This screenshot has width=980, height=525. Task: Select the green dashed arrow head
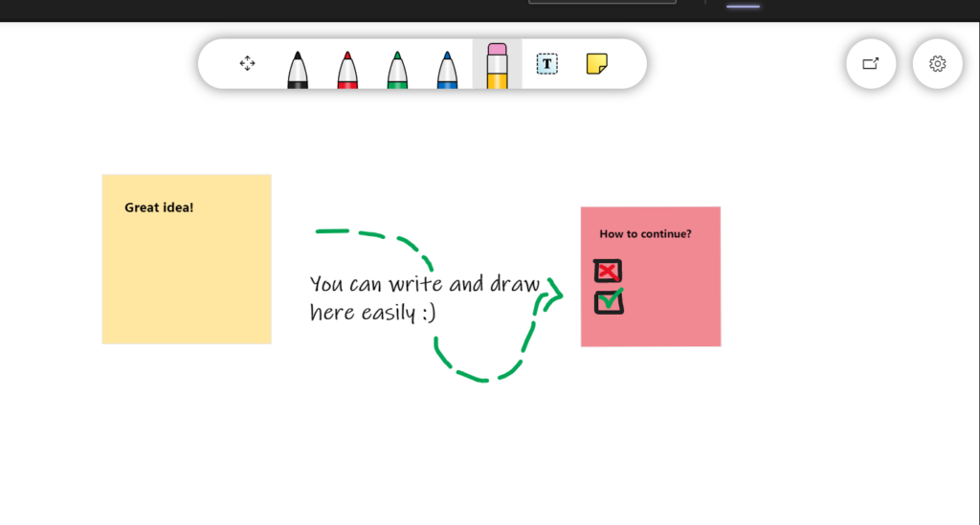(553, 295)
